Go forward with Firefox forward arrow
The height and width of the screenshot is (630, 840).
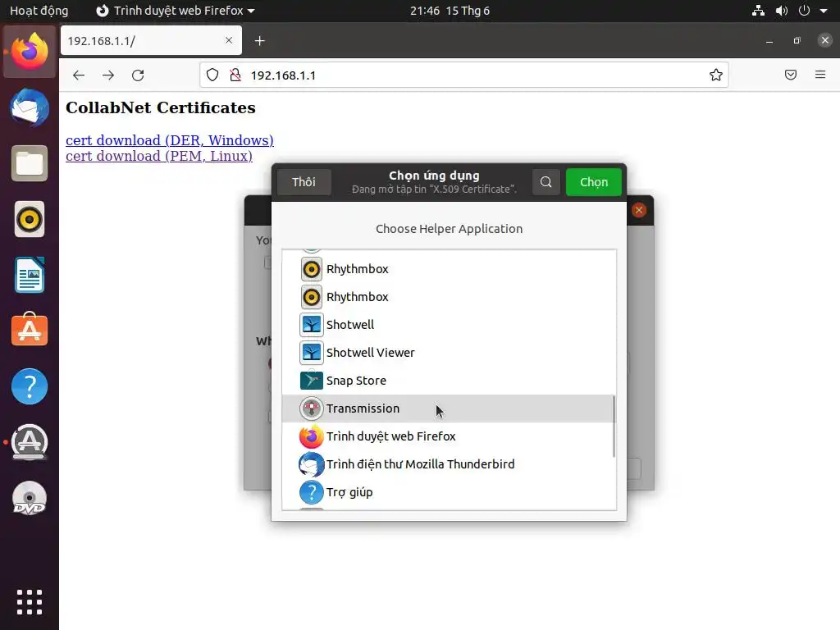coord(108,75)
